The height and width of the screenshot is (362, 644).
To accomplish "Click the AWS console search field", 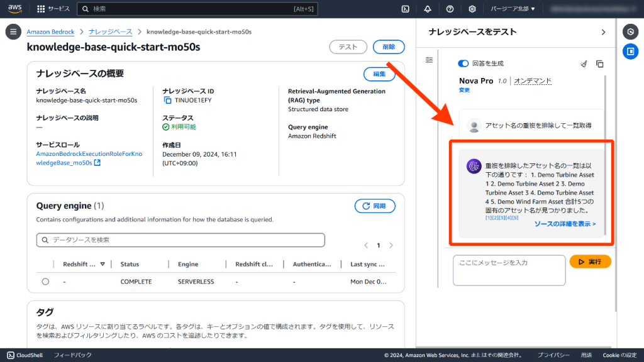I will tap(197, 9).
